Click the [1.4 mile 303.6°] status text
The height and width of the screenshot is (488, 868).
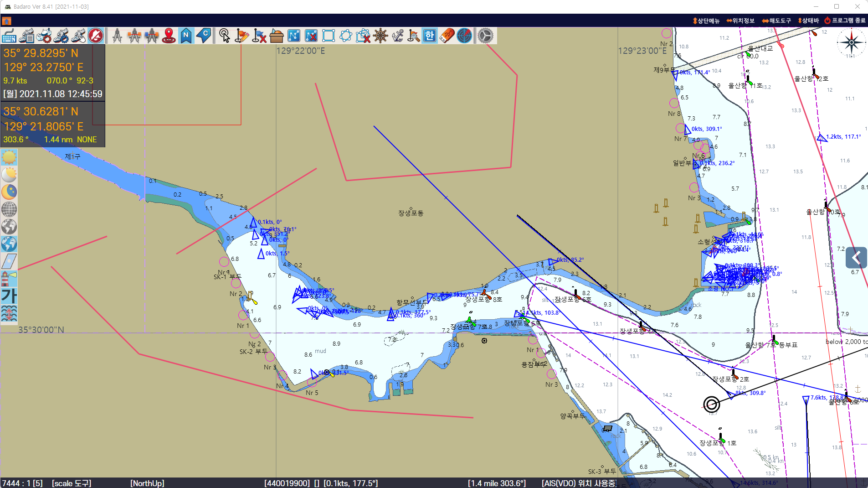pyautogui.click(x=497, y=483)
